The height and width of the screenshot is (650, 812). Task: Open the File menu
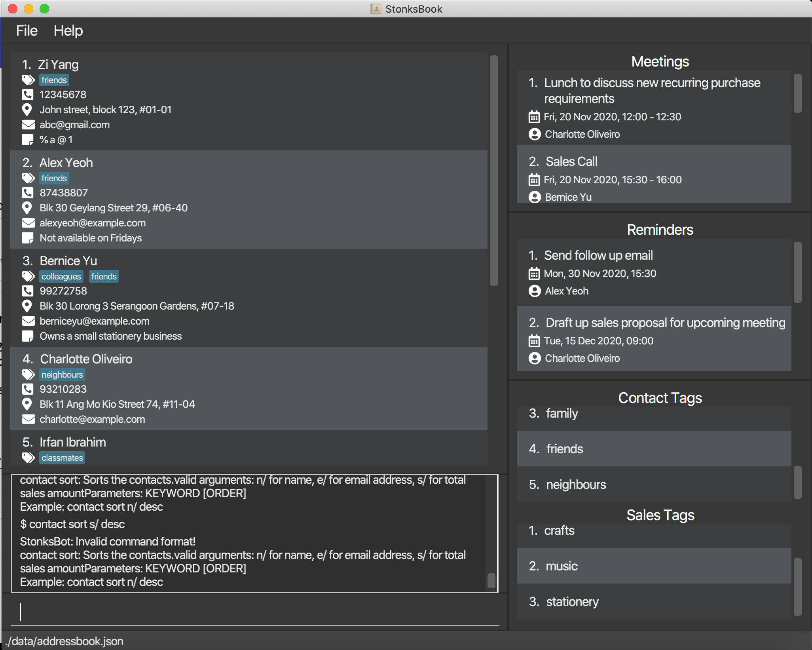click(x=27, y=31)
